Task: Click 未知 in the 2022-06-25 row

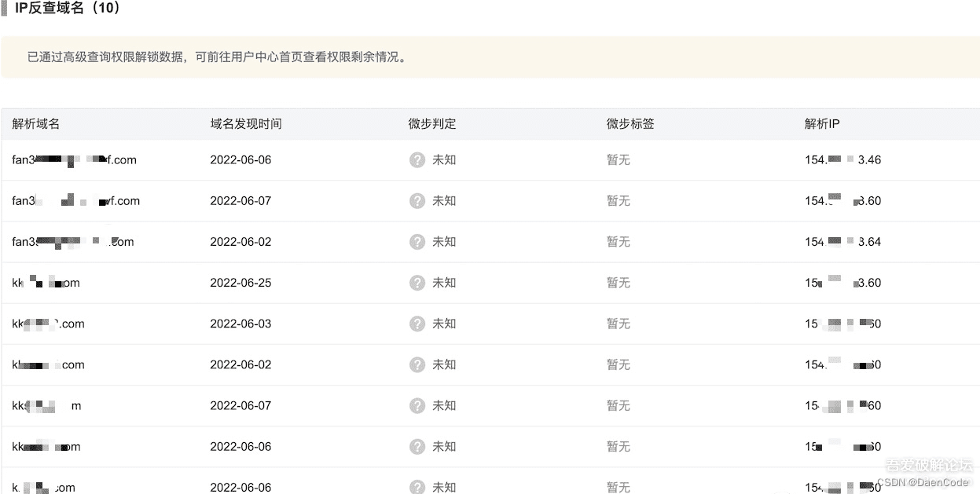Action: (444, 283)
